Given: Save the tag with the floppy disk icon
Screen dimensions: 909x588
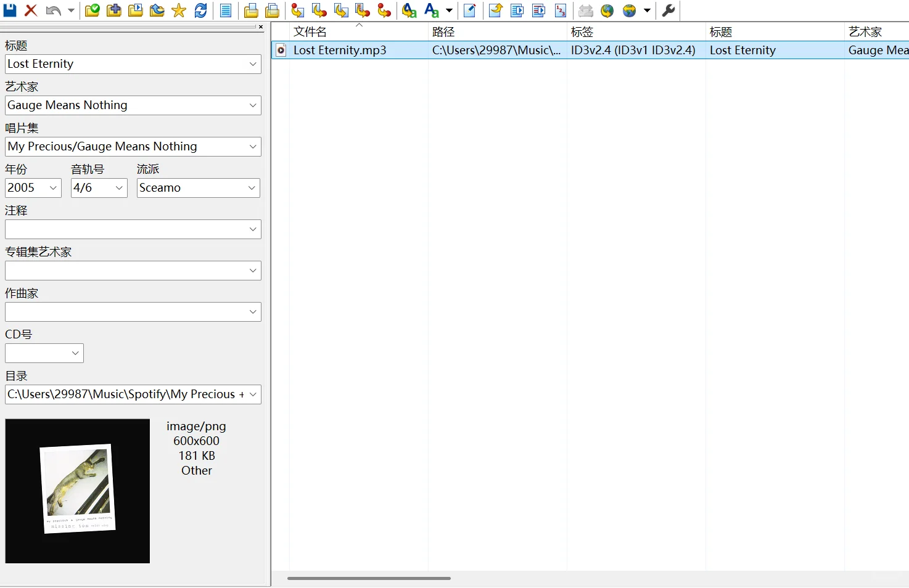Looking at the screenshot, I should [10, 10].
